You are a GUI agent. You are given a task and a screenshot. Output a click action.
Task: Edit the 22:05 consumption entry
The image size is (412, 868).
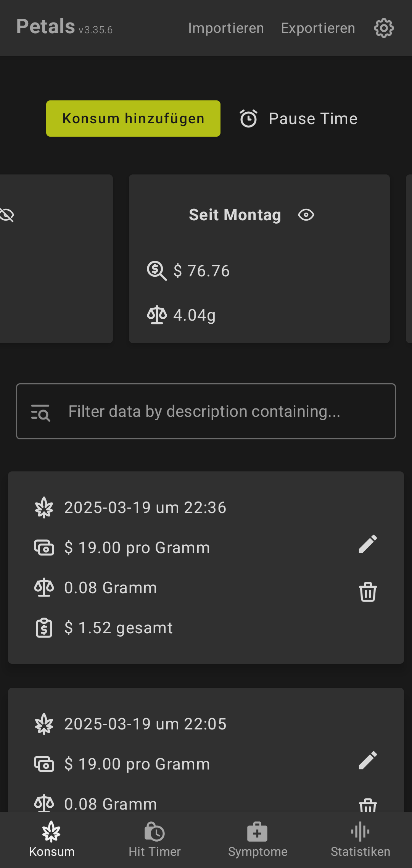pos(368,760)
